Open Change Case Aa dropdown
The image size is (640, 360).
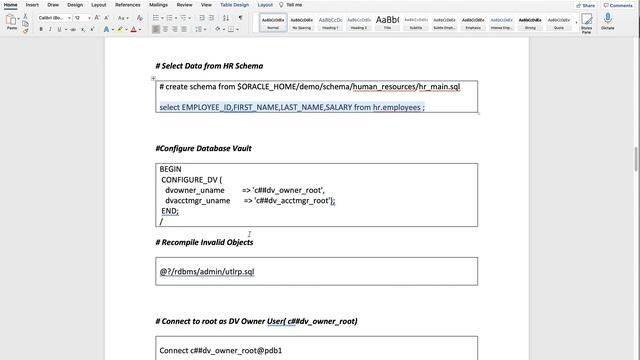coord(123,18)
